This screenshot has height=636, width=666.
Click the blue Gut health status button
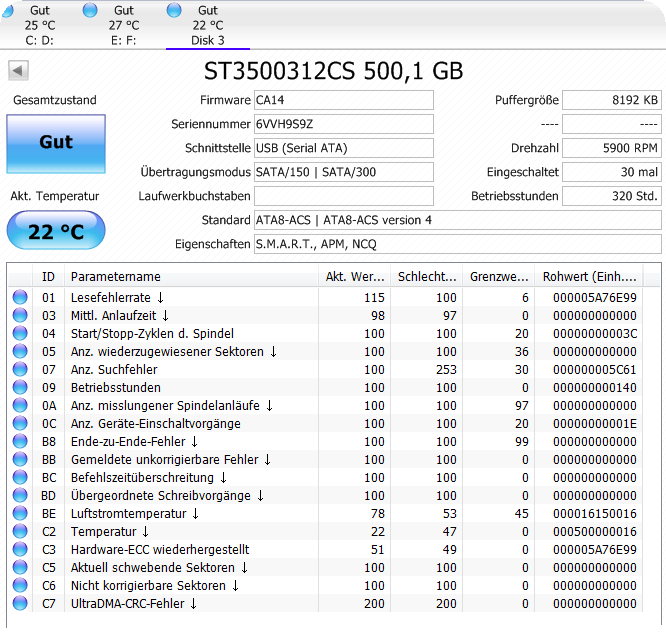(56, 143)
